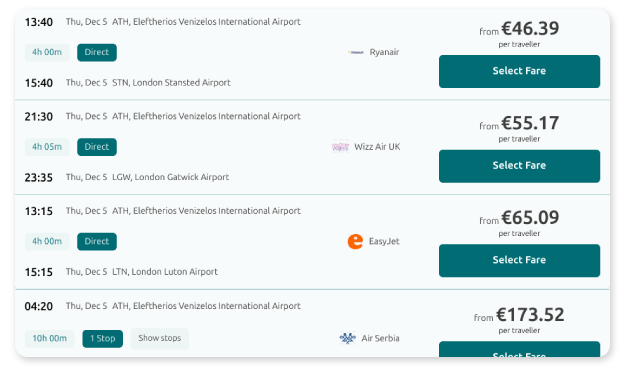Screen dimensions: 624x370
Task: Expand Show stops for Air Serbia flight
Action: [x=160, y=338]
